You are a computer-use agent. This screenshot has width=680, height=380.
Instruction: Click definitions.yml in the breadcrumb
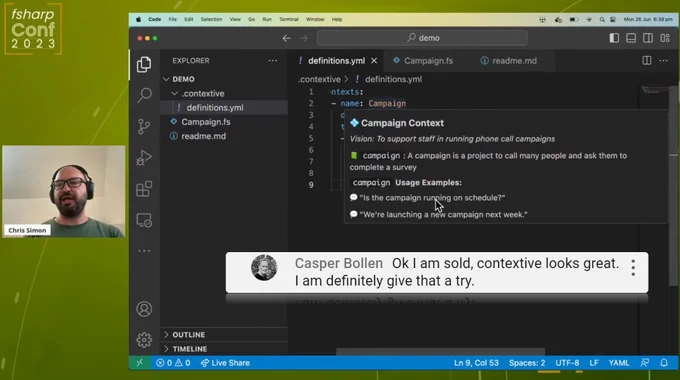click(x=393, y=79)
